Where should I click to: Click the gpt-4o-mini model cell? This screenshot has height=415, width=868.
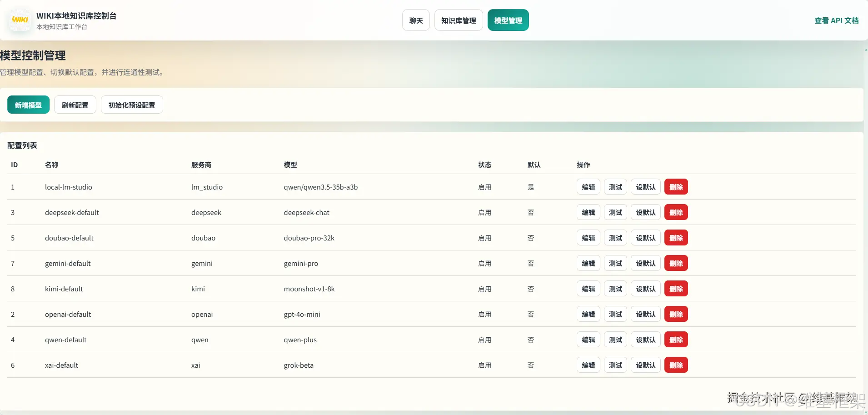(302, 314)
